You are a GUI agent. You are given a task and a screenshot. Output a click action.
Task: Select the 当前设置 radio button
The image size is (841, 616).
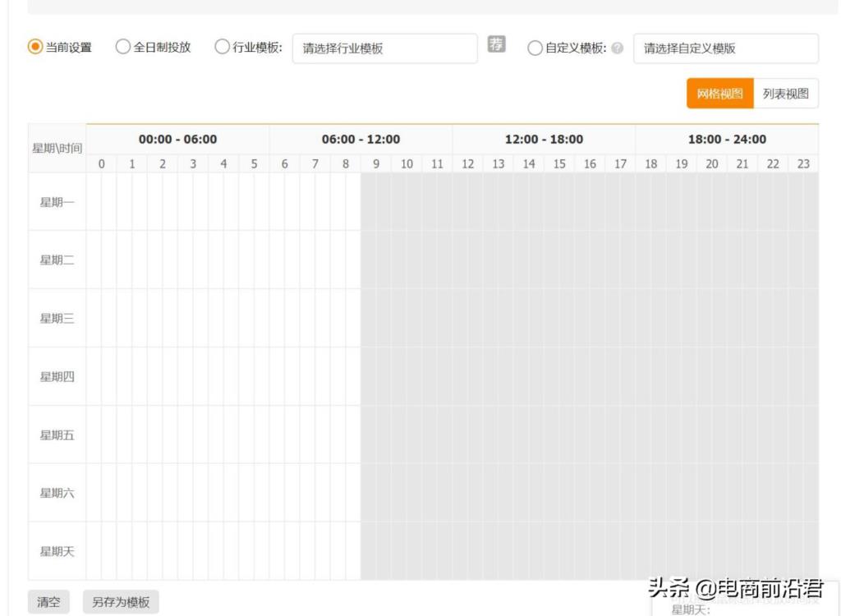tap(34, 47)
